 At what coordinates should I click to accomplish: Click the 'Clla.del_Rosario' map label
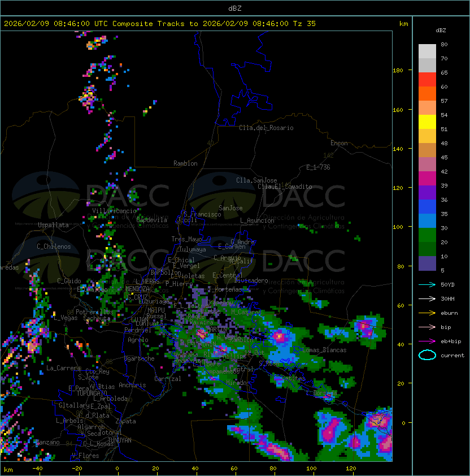coord(266,128)
